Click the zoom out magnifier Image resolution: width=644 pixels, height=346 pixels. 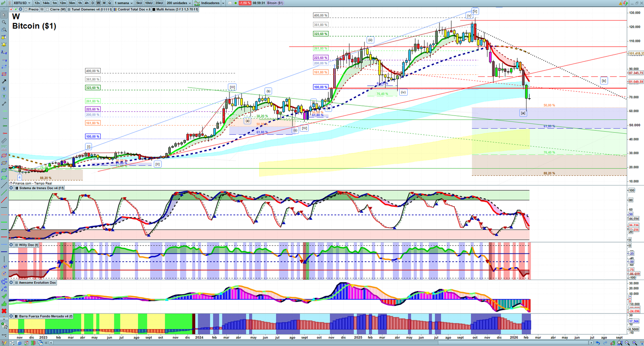627,343
